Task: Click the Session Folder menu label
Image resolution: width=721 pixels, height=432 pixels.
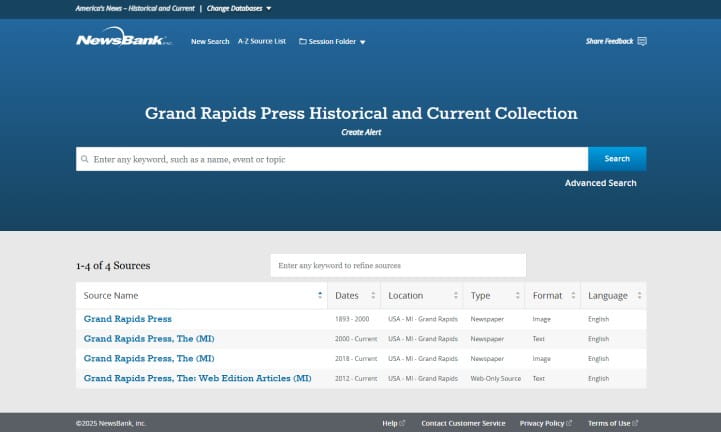Action: pos(332,41)
